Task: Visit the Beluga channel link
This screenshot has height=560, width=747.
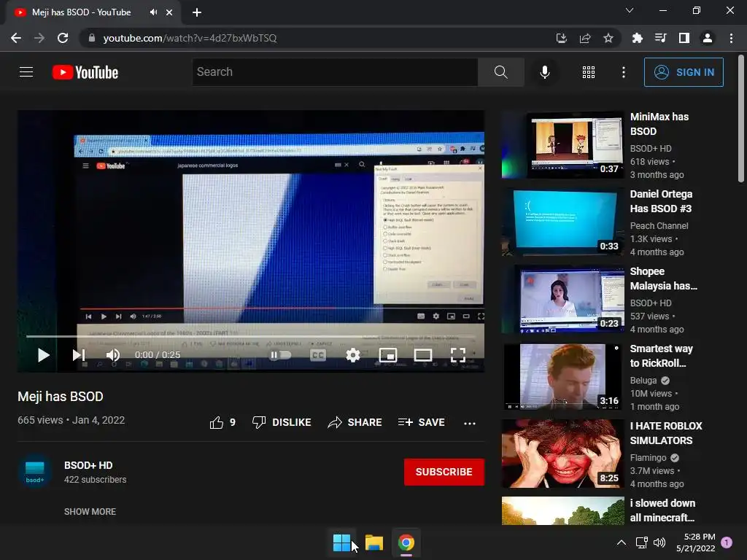Action: click(x=643, y=381)
